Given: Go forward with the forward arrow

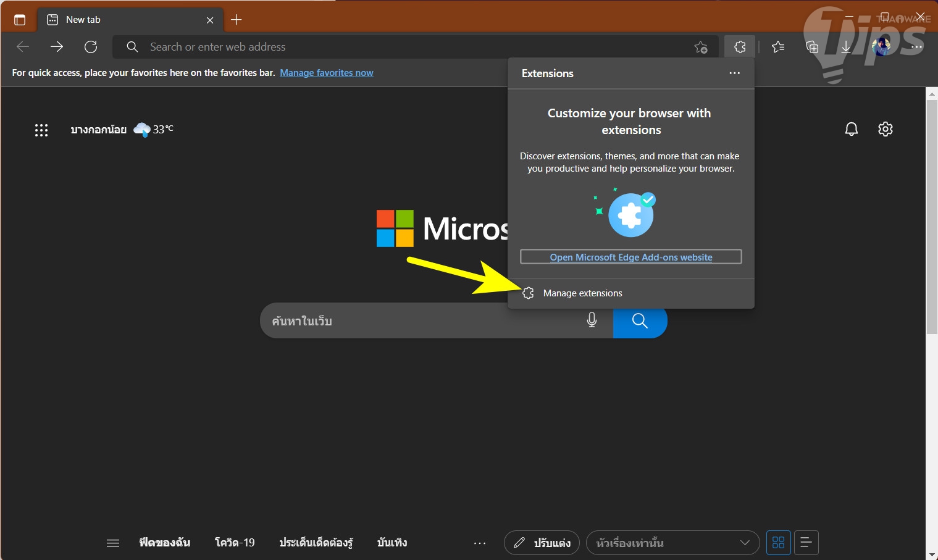Looking at the screenshot, I should click(x=57, y=46).
